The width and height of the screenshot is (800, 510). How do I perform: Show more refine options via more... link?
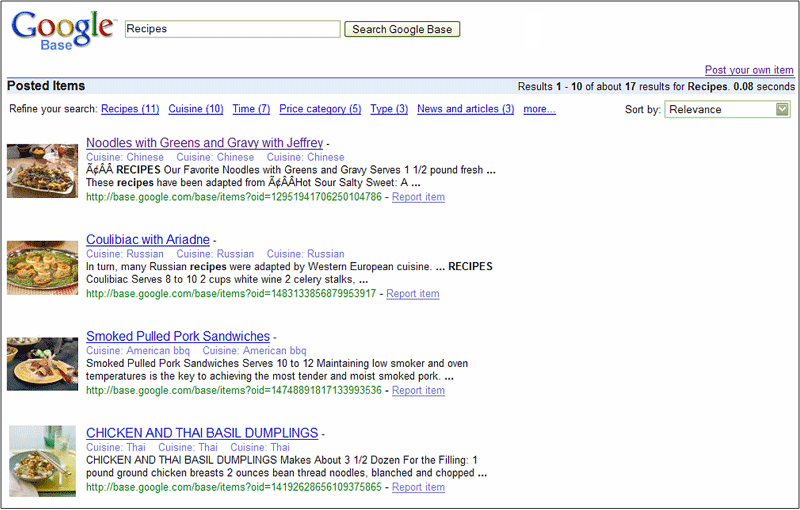tap(539, 109)
